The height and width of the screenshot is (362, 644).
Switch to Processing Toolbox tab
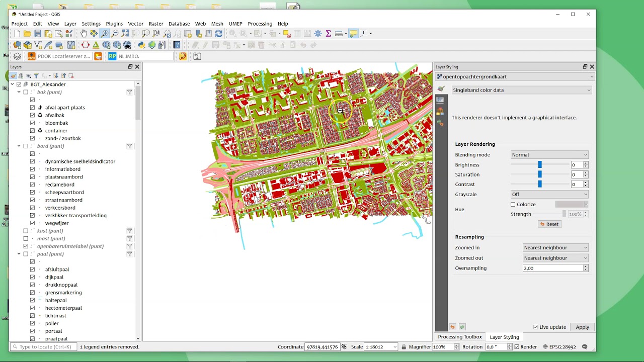(x=460, y=337)
